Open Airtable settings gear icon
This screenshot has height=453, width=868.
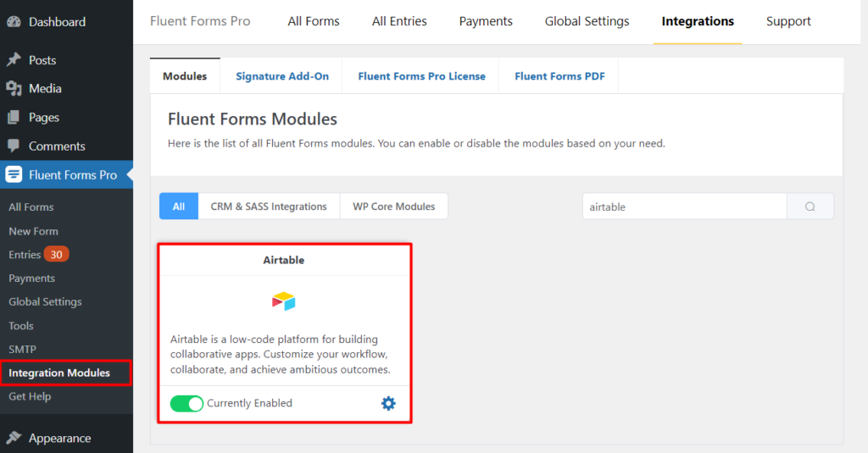[388, 403]
